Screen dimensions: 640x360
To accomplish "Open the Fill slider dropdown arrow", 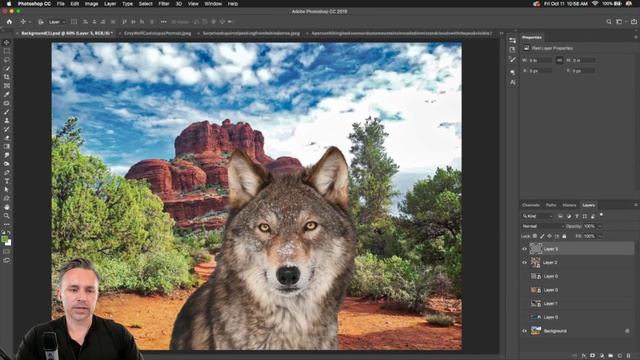I will point(600,236).
